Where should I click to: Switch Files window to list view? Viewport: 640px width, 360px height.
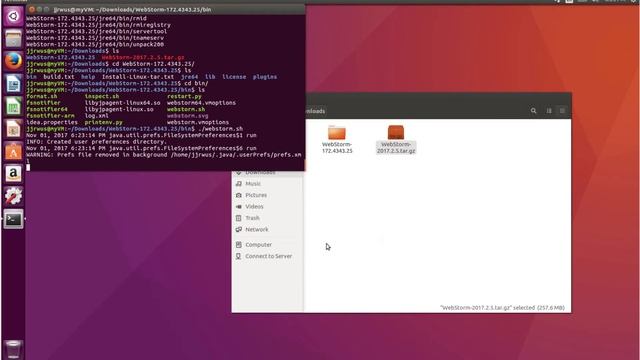(549, 111)
